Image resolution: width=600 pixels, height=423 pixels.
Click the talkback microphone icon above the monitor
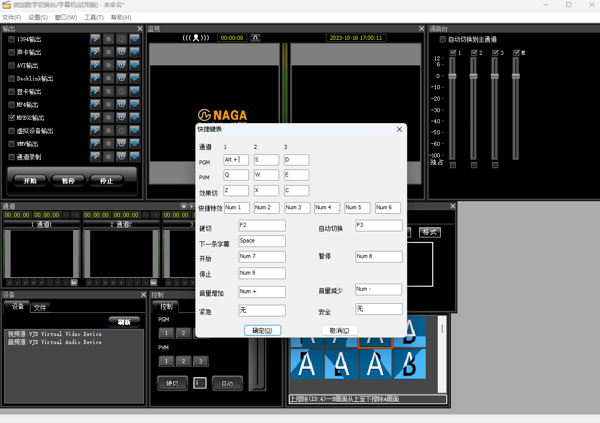[196, 38]
